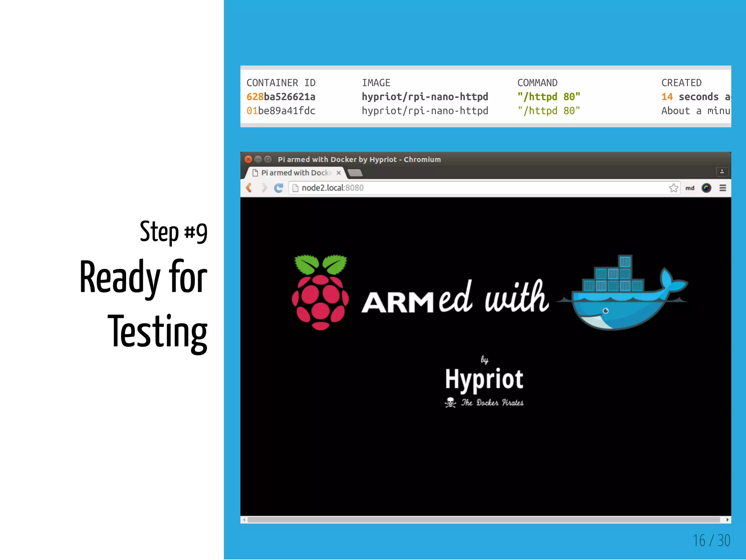Click the Chromium window title text
The image size is (746, 560).
tap(359, 159)
